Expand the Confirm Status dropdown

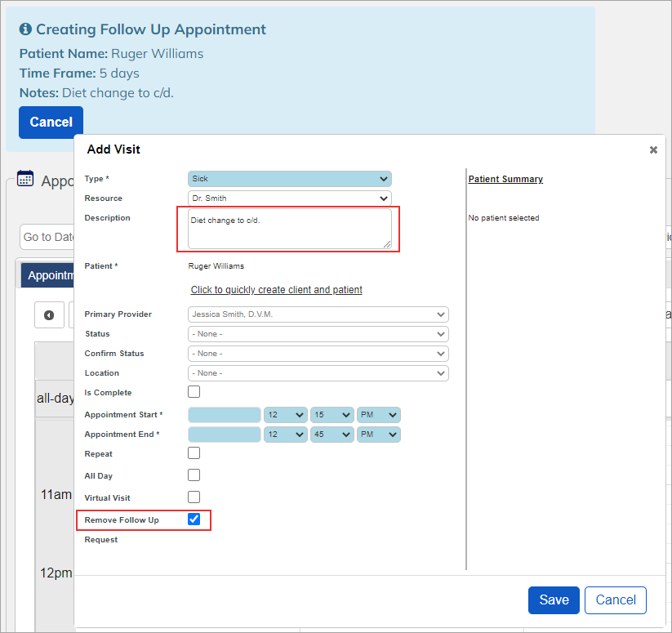coord(318,354)
